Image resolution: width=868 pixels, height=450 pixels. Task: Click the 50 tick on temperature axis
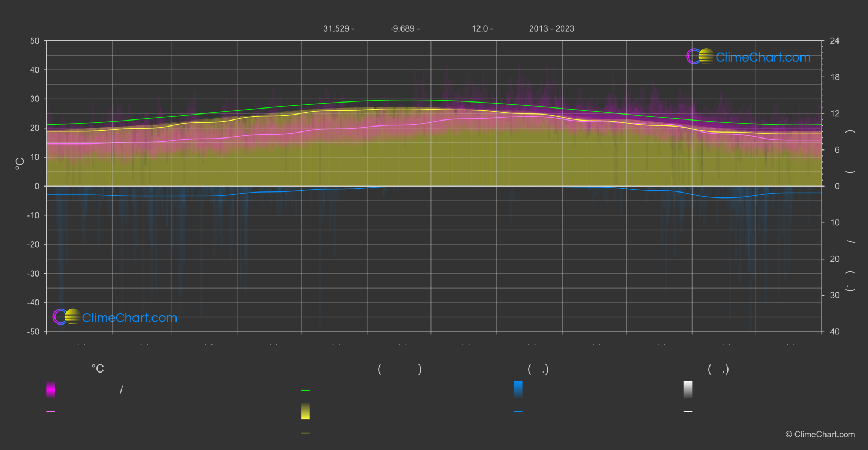point(35,41)
